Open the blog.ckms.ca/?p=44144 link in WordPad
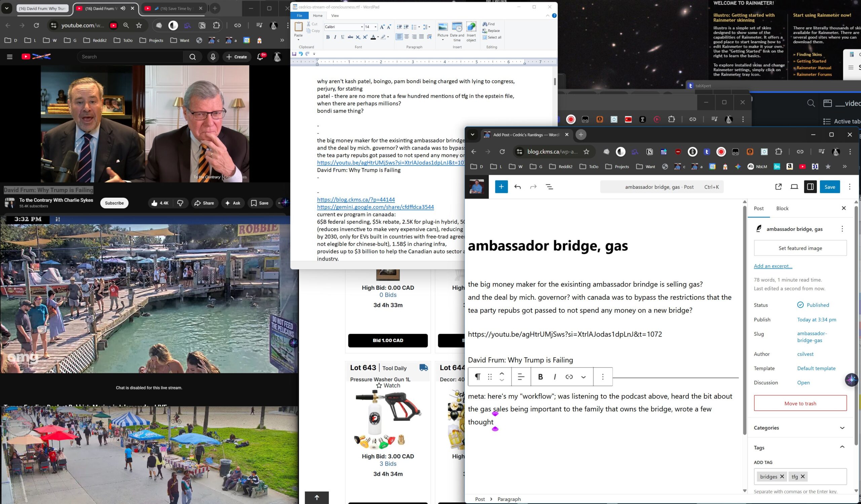This screenshot has width=861, height=504. click(x=356, y=199)
